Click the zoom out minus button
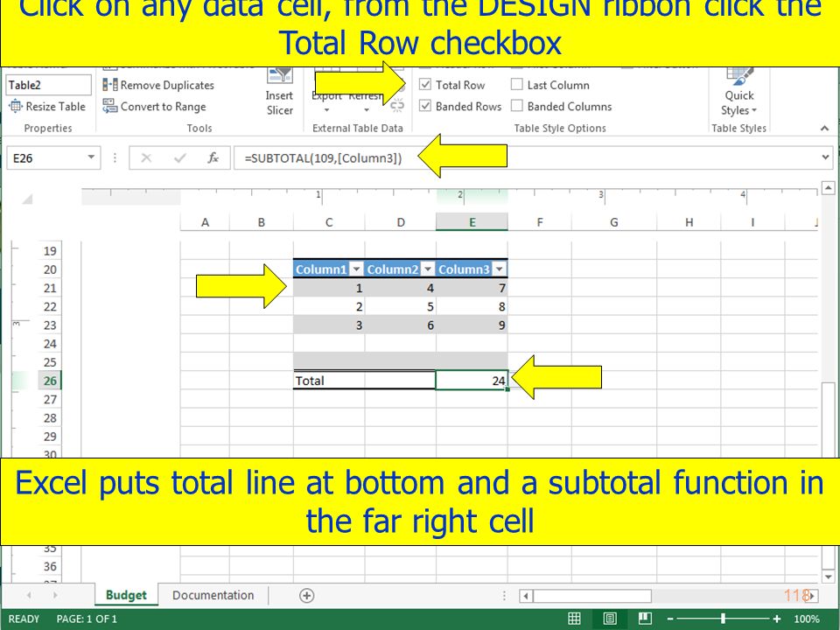840x630 pixels. (x=670, y=619)
